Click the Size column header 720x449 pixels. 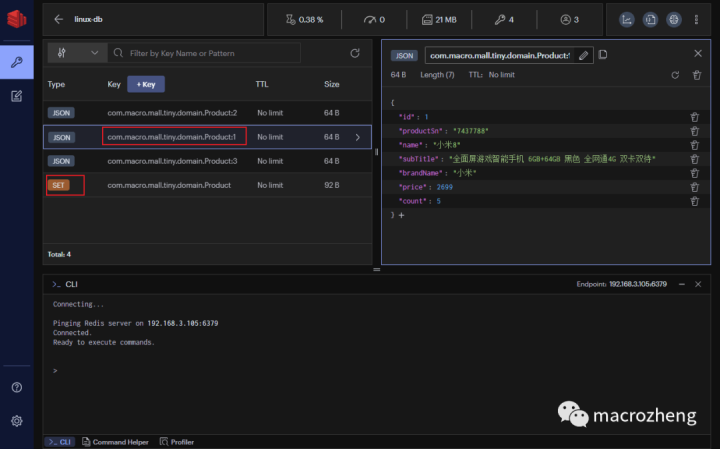click(x=332, y=84)
